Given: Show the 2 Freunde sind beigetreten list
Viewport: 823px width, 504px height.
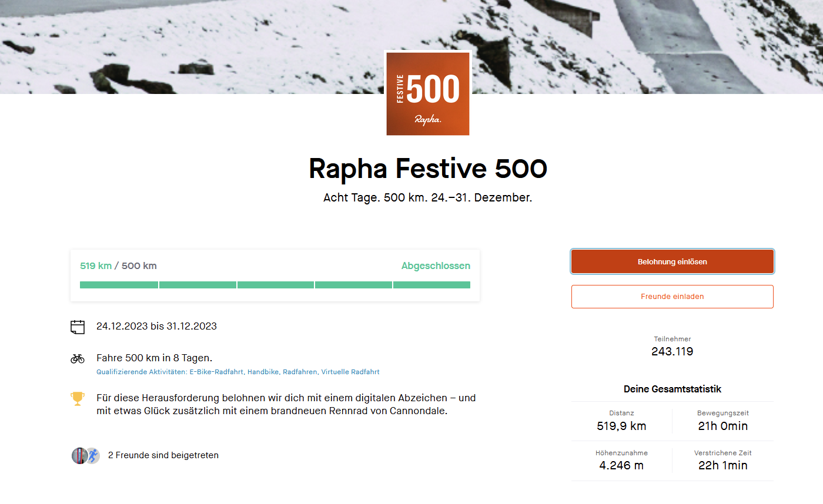Looking at the screenshot, I should point(163,455).
